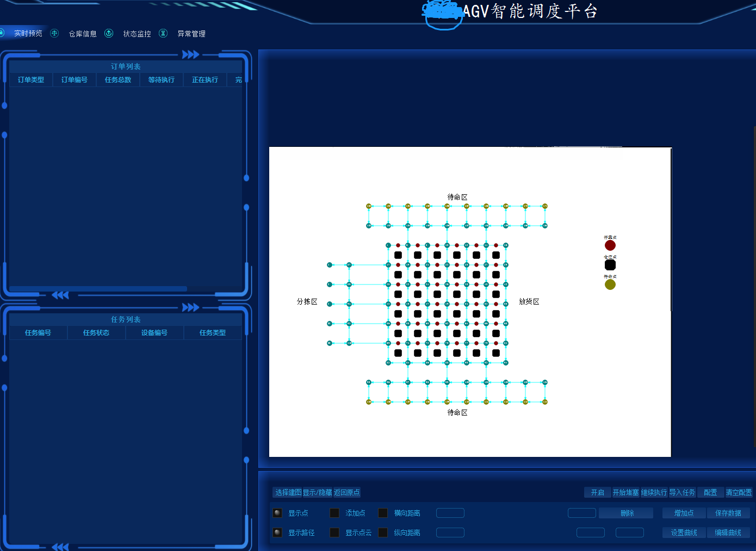Click the 任务列表 panel title

(126, 319)
